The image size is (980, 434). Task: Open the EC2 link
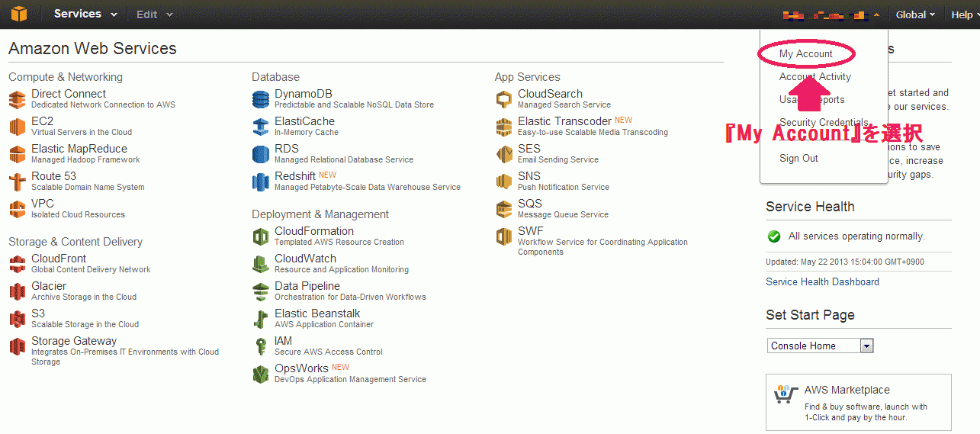pyautogui.click(x=42, y=121)
